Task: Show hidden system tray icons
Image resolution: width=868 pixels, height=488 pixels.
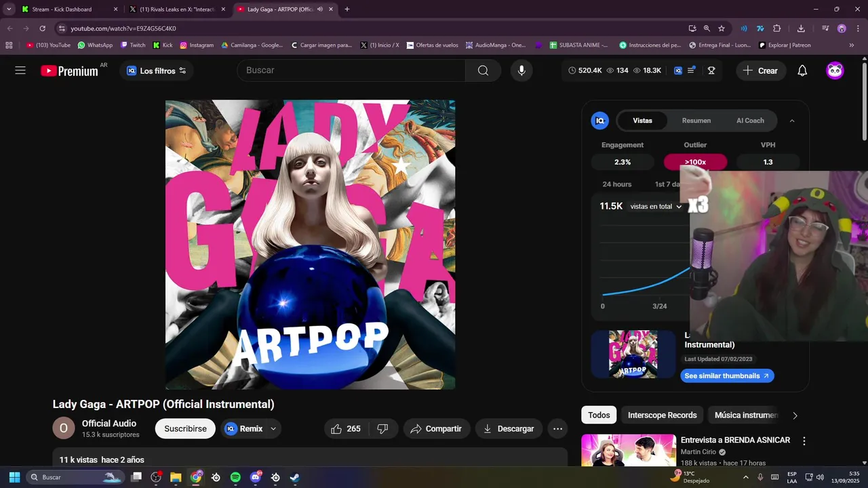Action: (746, 477)
